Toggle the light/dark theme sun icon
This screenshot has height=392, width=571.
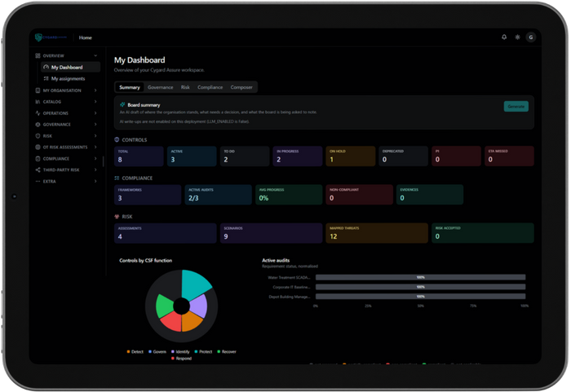tap(517, 37)
